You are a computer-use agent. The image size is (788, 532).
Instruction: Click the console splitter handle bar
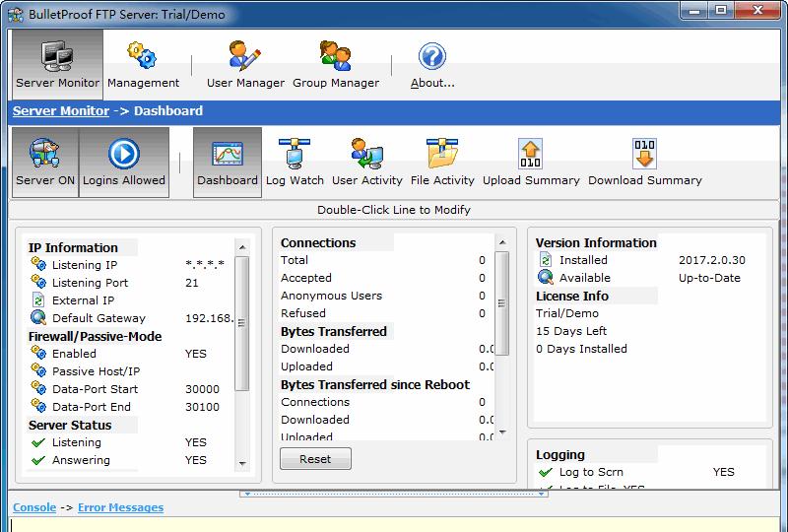click(x=393, y=494)
